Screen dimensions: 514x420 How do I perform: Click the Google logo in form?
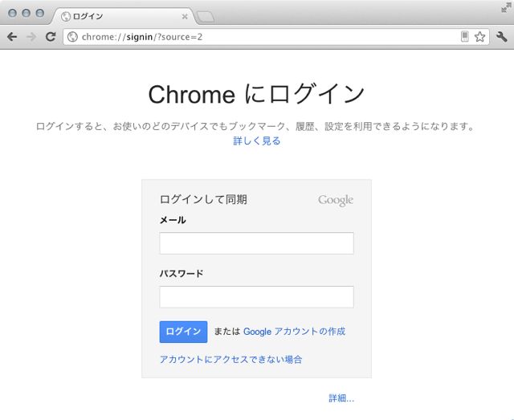click(336, 200)
